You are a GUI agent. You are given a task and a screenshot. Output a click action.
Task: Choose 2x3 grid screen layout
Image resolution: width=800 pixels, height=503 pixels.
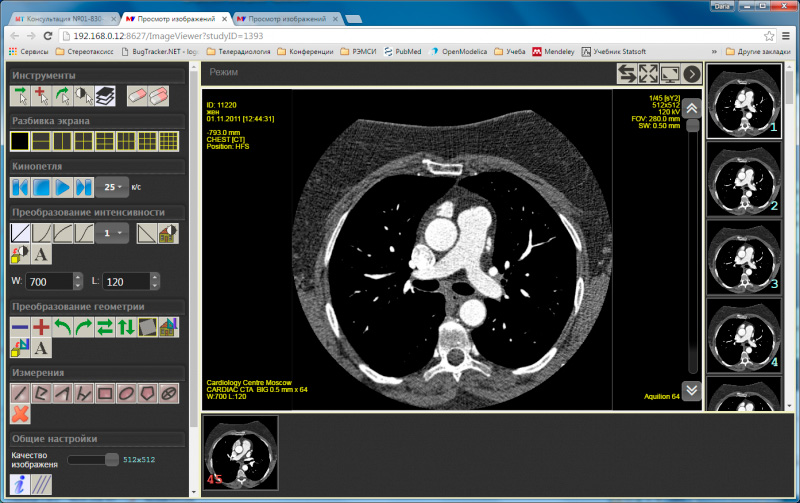[x=105, y=141]
